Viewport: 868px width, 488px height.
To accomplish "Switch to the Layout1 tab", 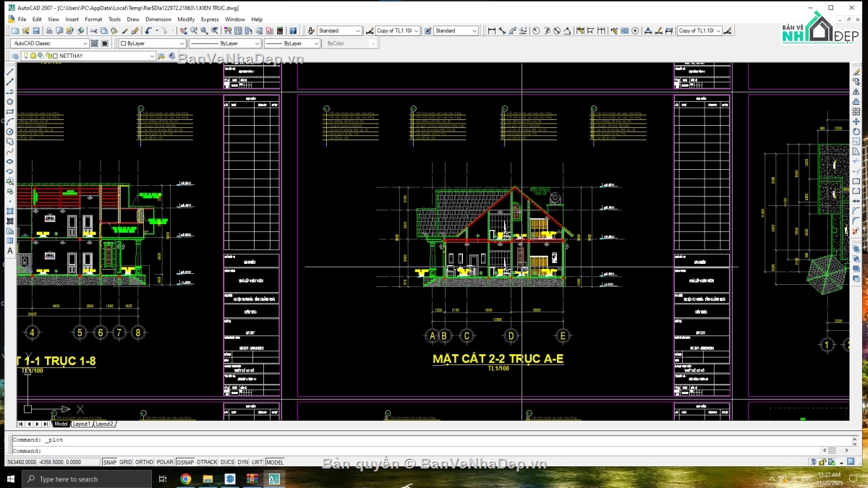I will (x=82, y=424).
